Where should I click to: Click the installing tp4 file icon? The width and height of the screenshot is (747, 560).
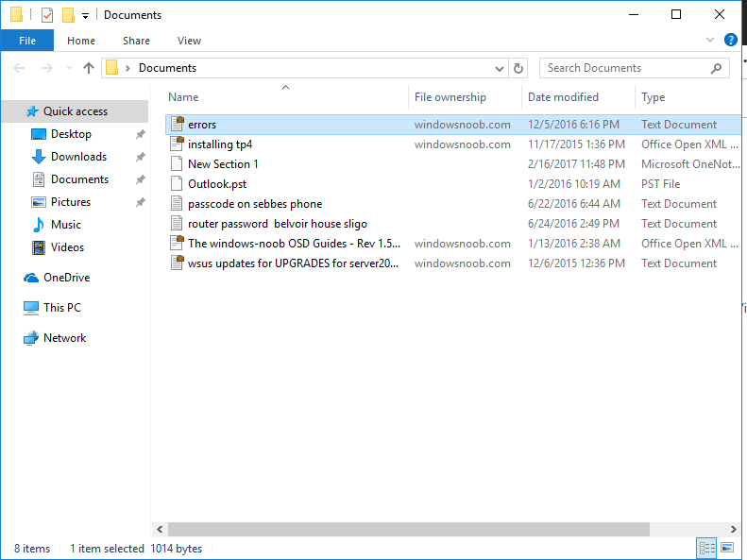click(177, 144)
